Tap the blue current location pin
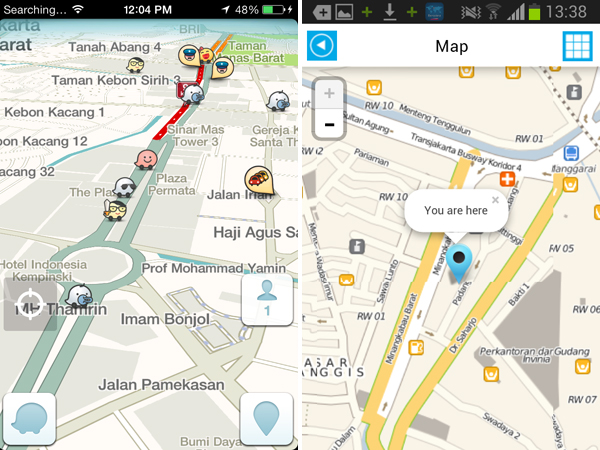Image resolution: width=600 pixels, height=450 pixels. (459, 262)
